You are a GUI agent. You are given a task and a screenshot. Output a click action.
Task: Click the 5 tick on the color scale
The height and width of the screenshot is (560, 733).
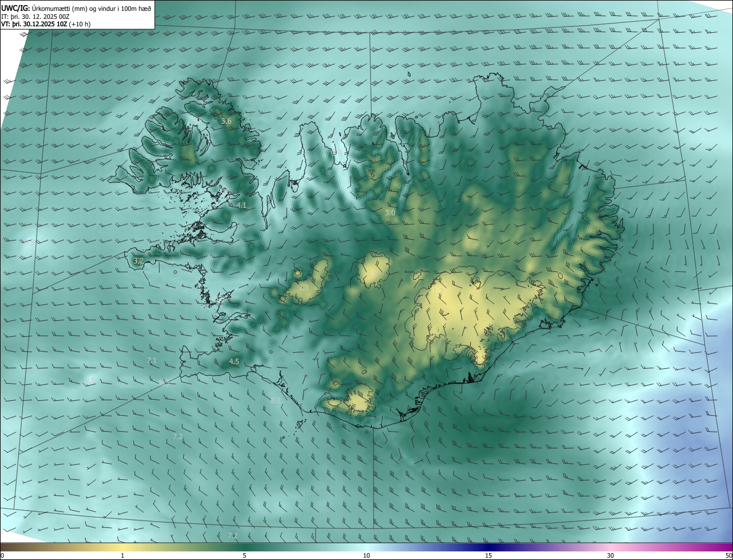(245, 555)
